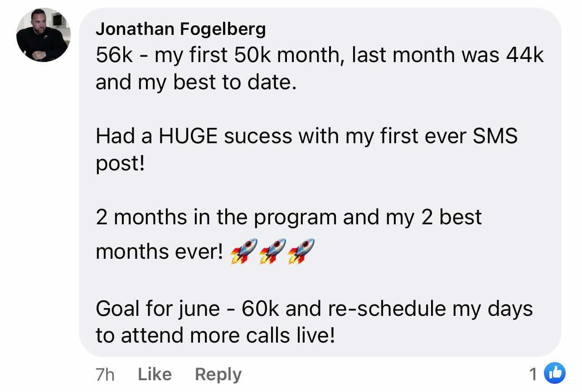Click the word 'post!' in the comment
This screenshot has width=582, height=392.
120,164
